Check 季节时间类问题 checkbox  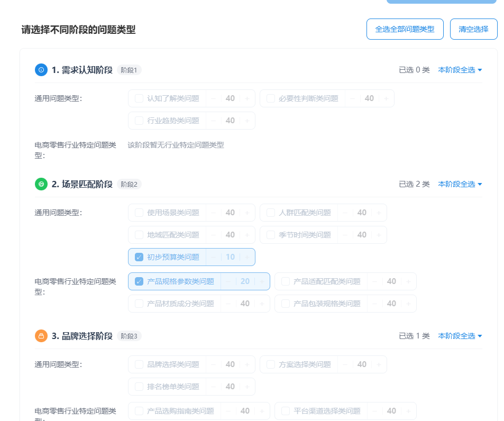(271, 235)
